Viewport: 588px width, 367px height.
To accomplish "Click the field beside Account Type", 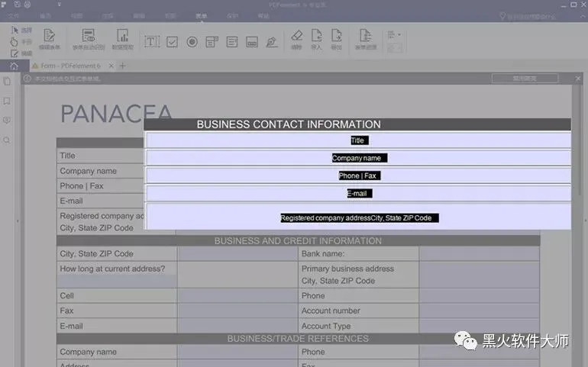I will (480, 326).
